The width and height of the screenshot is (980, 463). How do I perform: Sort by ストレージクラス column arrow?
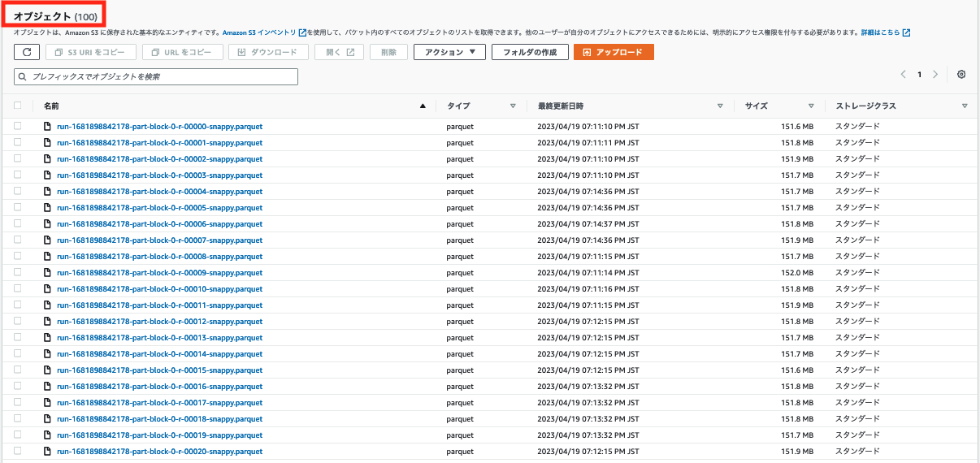[965, 106]
